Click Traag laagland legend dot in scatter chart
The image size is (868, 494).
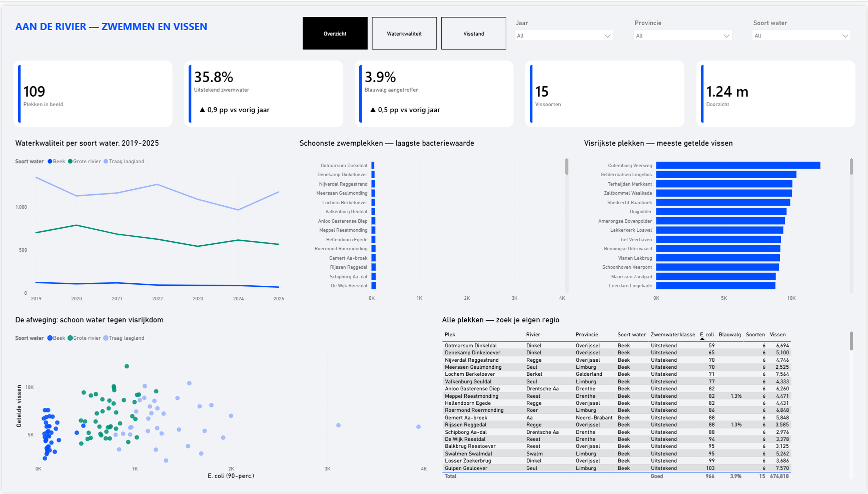click(x=106, y=338)
